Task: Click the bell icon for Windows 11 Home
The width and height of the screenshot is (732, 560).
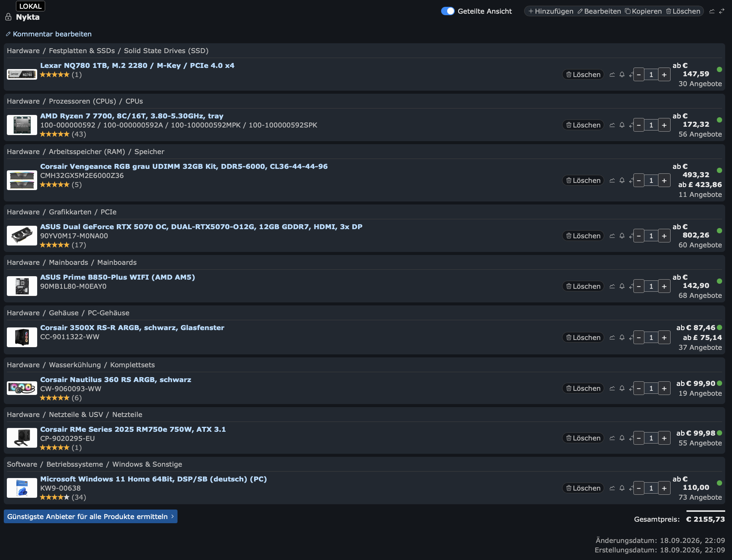Action: pyautogui.click(x=622, y=488)
